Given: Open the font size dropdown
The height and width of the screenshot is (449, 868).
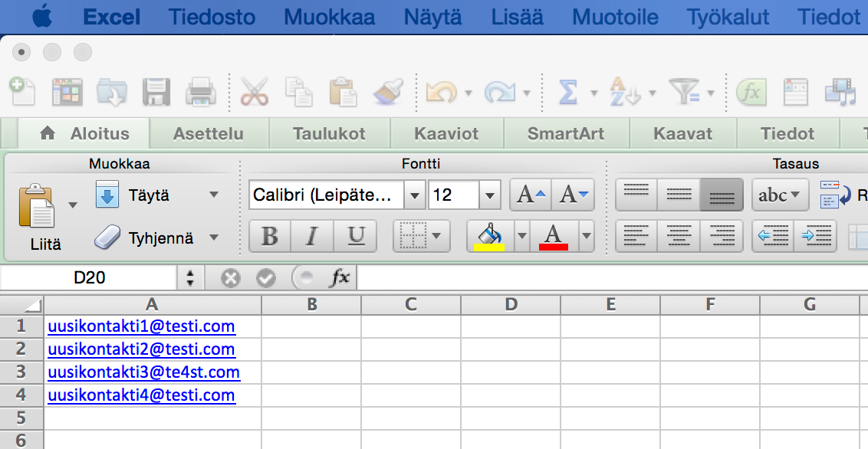Looking at the screenshot, I should pyautogui.click(x=489, y=195).
